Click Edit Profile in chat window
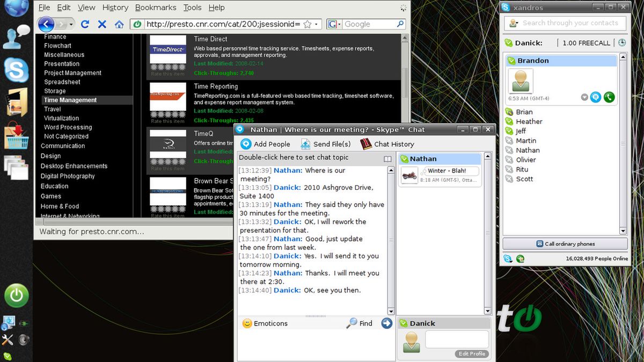 point(472,353)
